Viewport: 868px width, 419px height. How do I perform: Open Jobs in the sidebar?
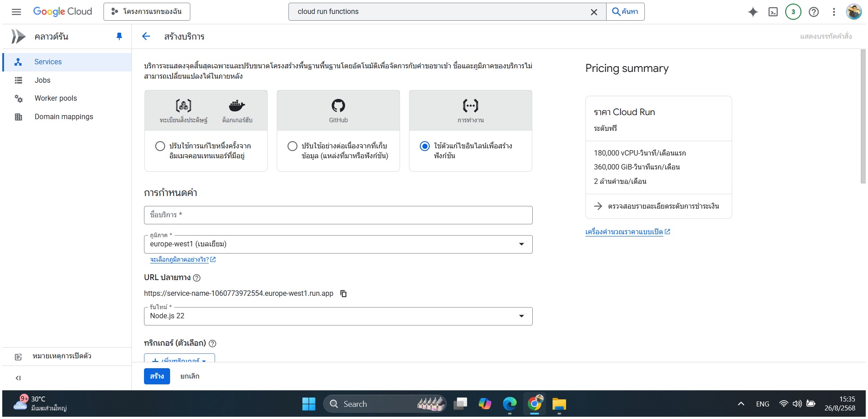pyautogui.click(x=67, y=80)
